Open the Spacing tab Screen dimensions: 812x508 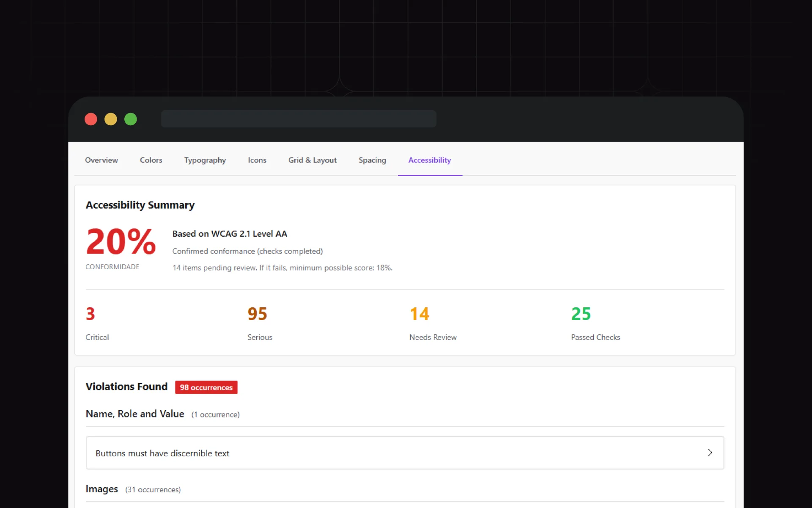[x=372, y=160]
